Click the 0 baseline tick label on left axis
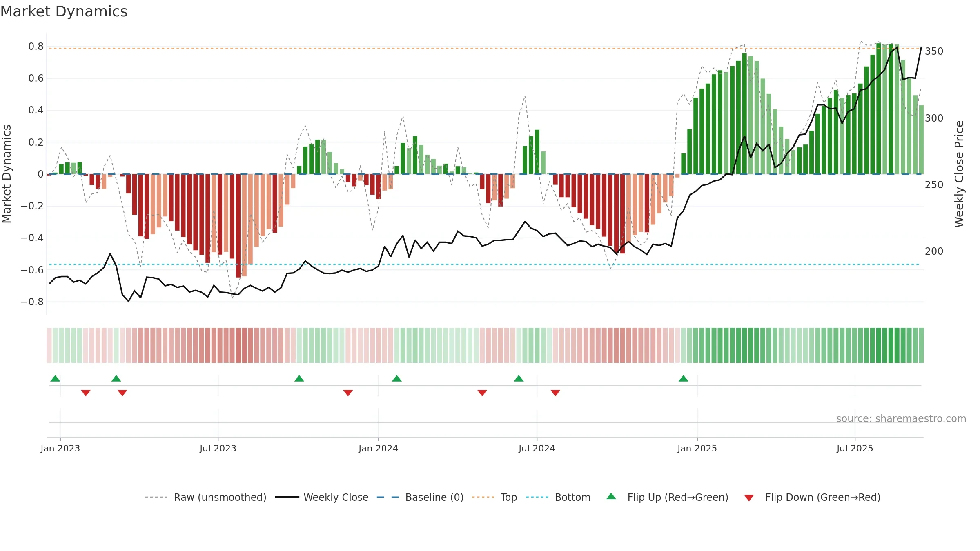The height and width of the screenshot is (551, 980). point(40,174)
